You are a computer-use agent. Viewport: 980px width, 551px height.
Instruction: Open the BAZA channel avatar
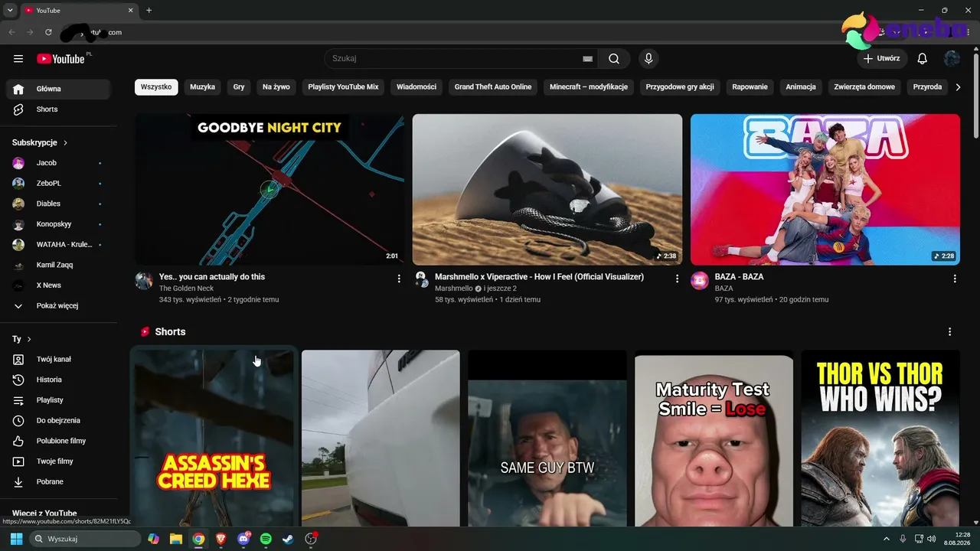[x=700, y=280]
